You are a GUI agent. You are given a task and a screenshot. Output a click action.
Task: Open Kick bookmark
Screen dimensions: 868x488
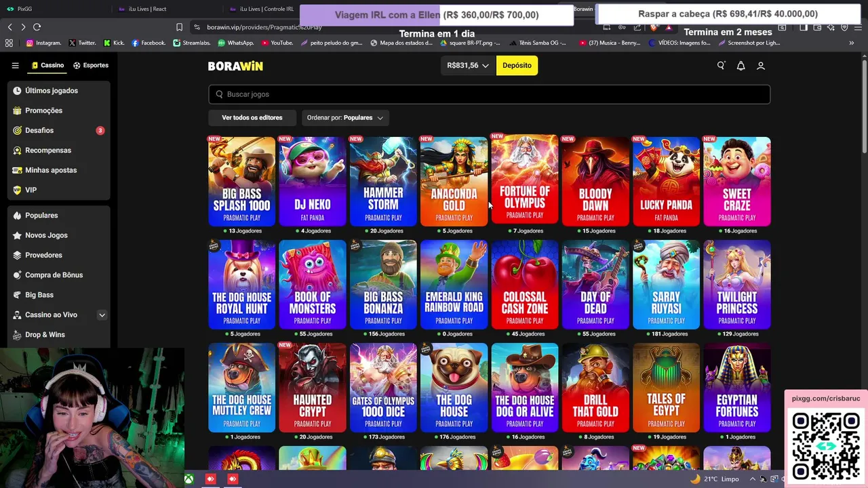[114, 43]
